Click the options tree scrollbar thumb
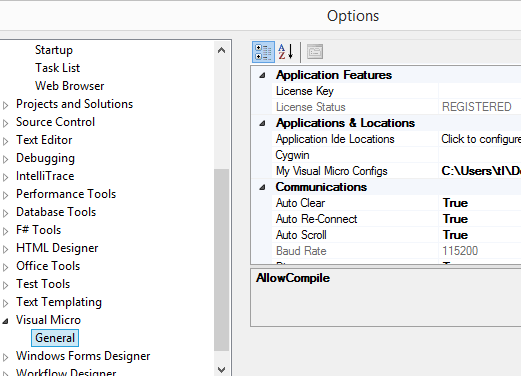 (x=221, y=260)
